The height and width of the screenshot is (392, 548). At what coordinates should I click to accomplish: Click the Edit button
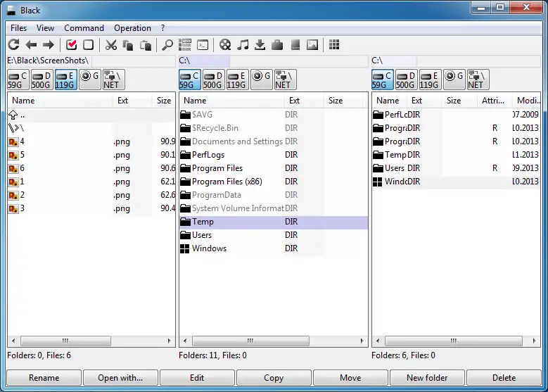[x=197, y=378]
